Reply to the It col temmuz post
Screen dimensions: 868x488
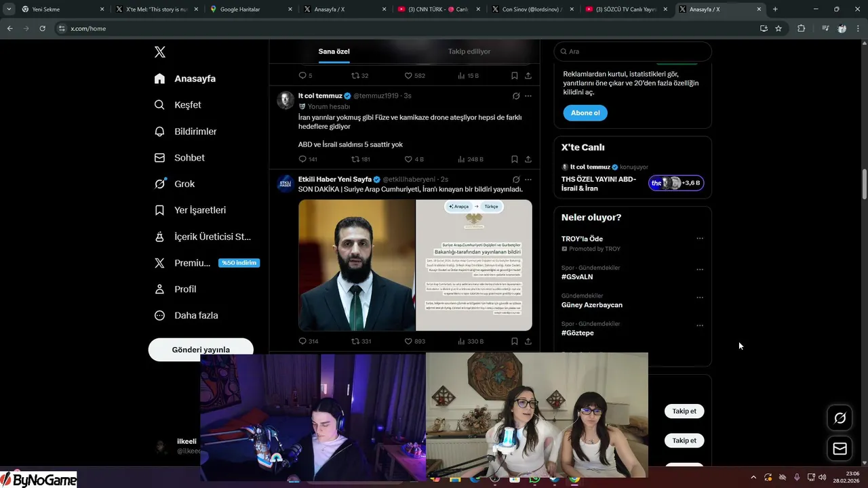coord(308,159)
